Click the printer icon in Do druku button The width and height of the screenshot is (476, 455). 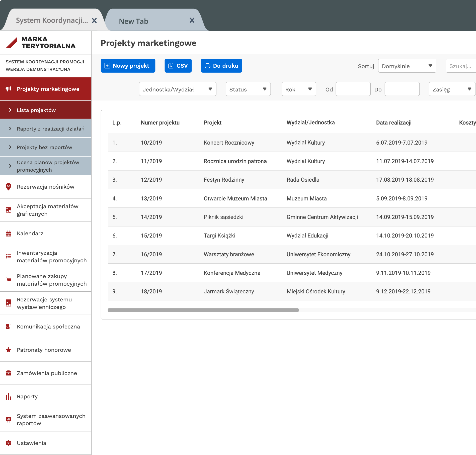[x=208, y=66]
